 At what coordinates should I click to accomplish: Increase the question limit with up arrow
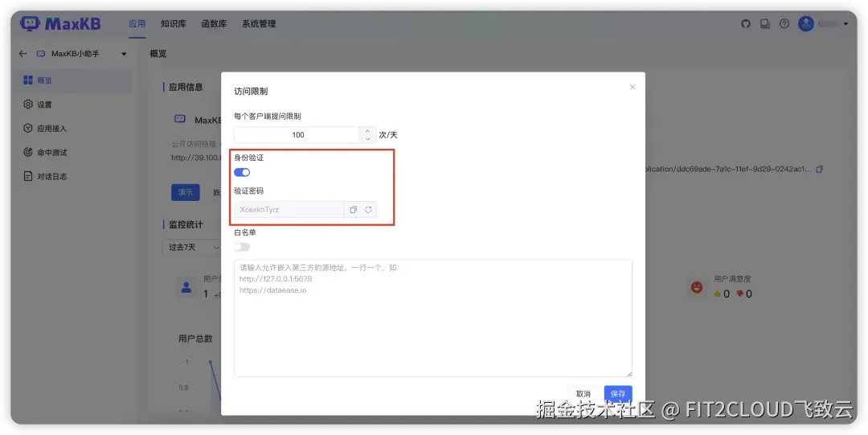tap(367, 131)
